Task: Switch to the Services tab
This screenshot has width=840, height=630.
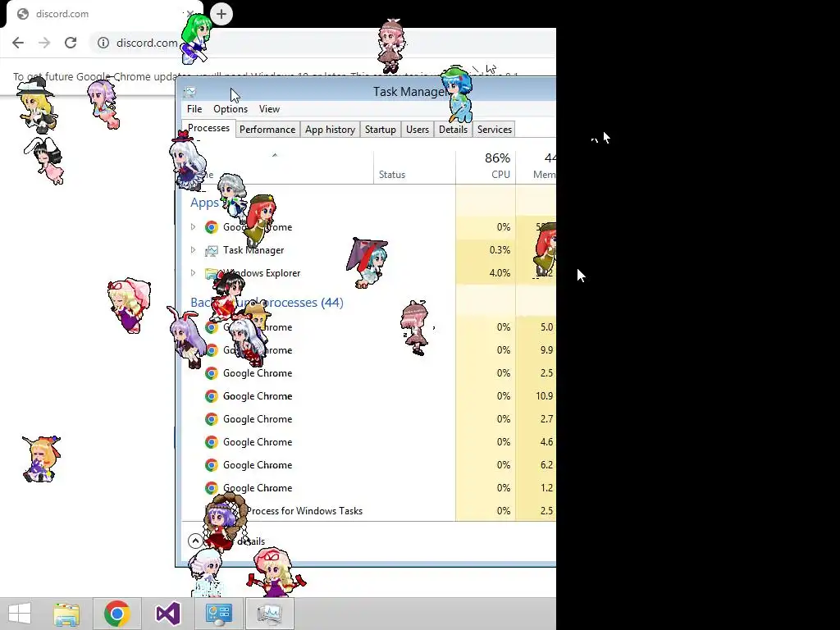Action: point(495,130)
